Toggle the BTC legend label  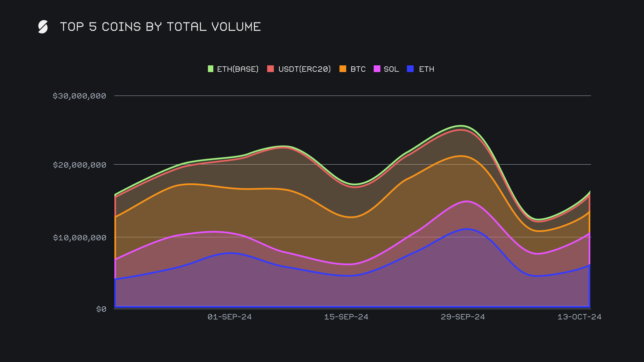(x=358, y=69)
